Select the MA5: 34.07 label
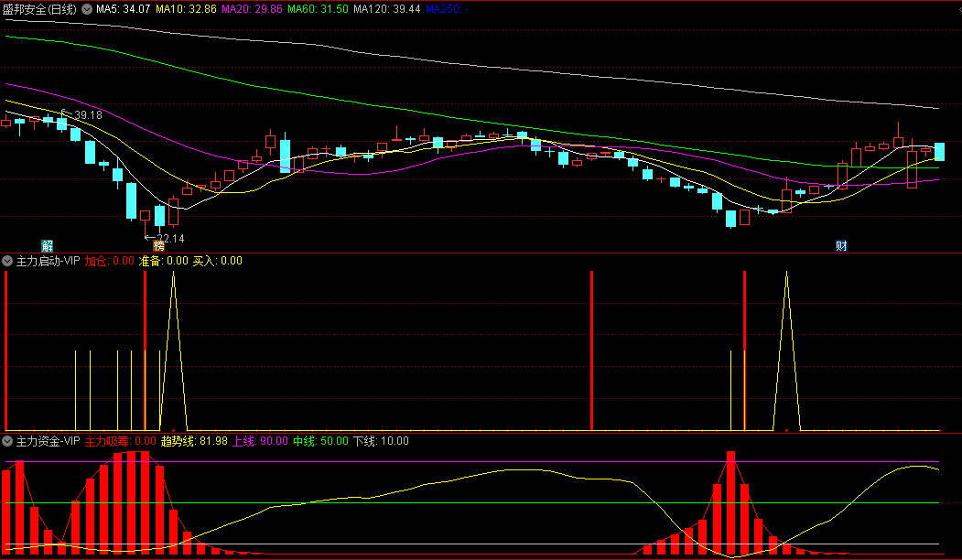 point(124,9)
